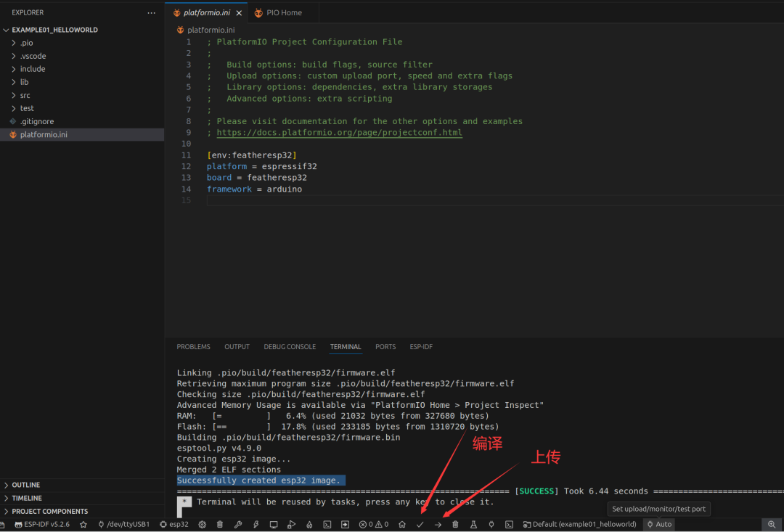Open the OUTPUT panel tab
The image size is (784, 532).
237,346
